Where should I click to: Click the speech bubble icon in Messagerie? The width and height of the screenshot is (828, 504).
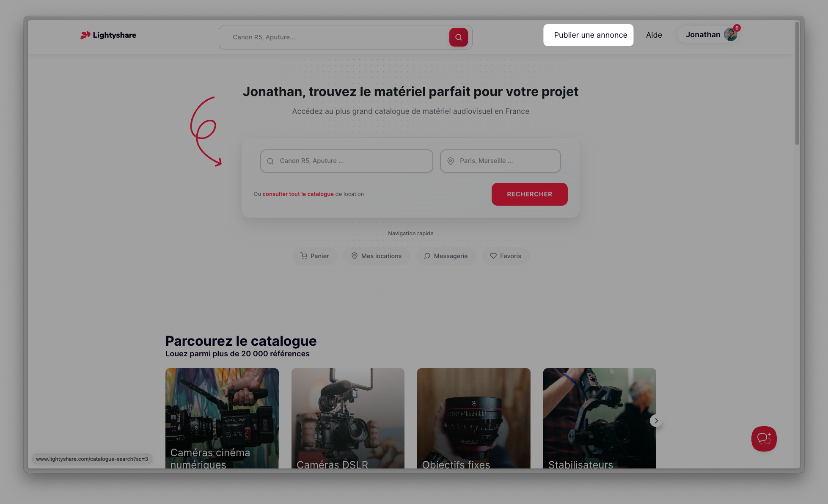(x=427, y=256)
